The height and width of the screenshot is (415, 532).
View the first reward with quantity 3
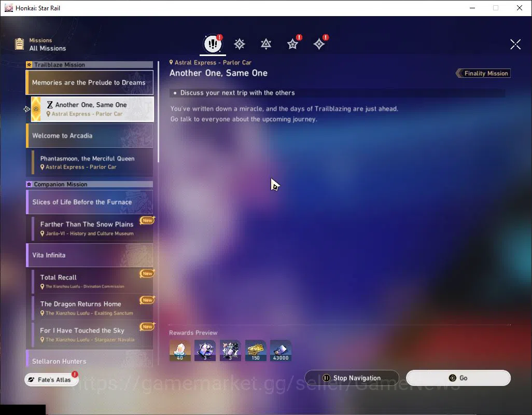tap(205, 350)
